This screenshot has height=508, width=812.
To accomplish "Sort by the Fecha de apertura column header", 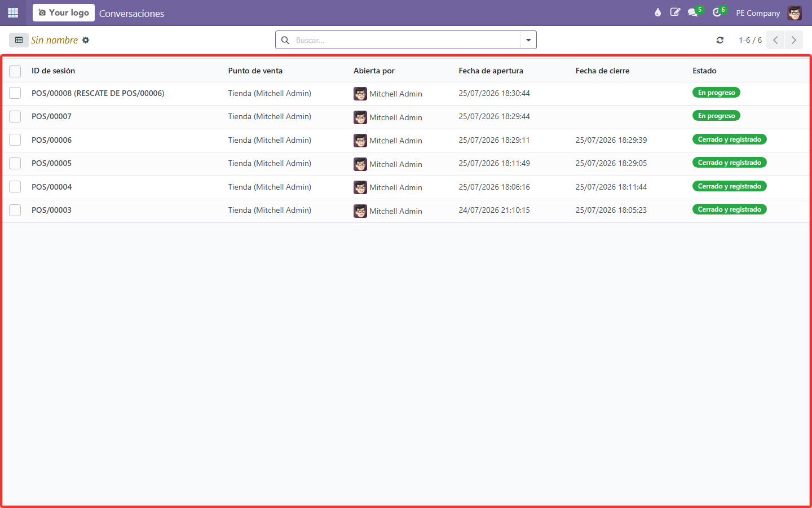I will click(491, 71).
